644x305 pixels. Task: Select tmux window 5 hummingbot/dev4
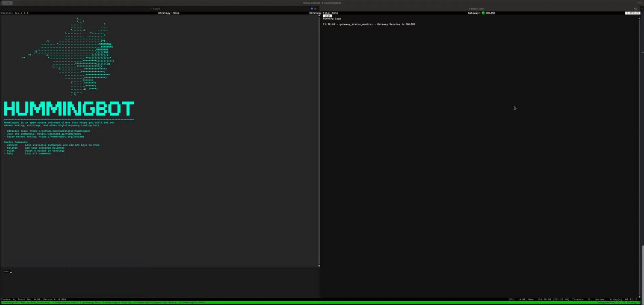192,302
